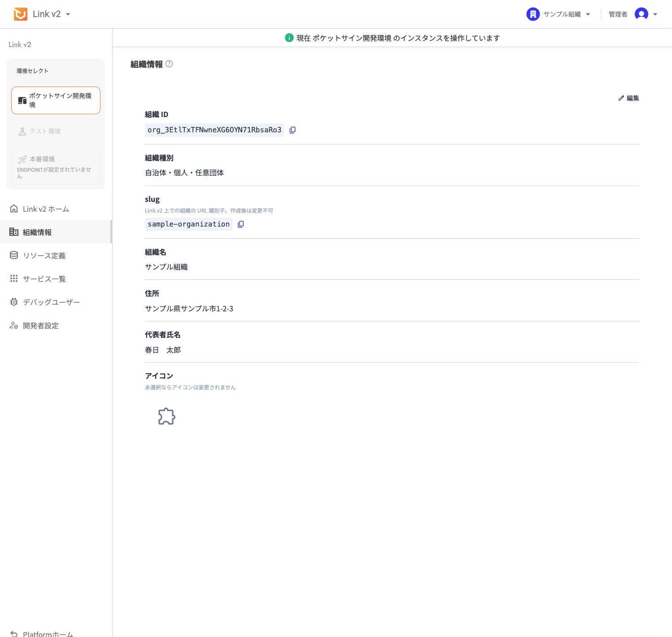
Task: Click the green info icon in banner
Action: tap(289, 38)
